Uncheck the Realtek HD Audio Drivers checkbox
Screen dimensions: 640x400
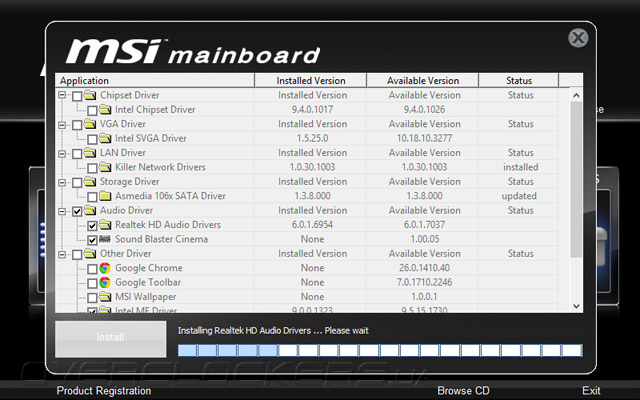(x=92, y=226)
